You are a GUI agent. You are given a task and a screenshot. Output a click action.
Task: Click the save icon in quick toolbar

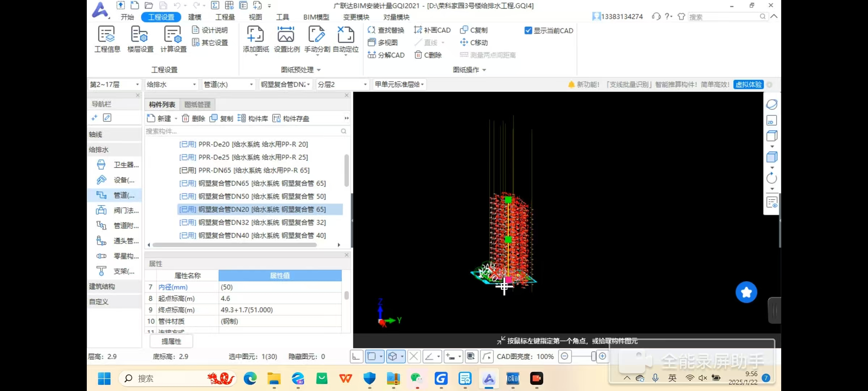coord(163,5)
